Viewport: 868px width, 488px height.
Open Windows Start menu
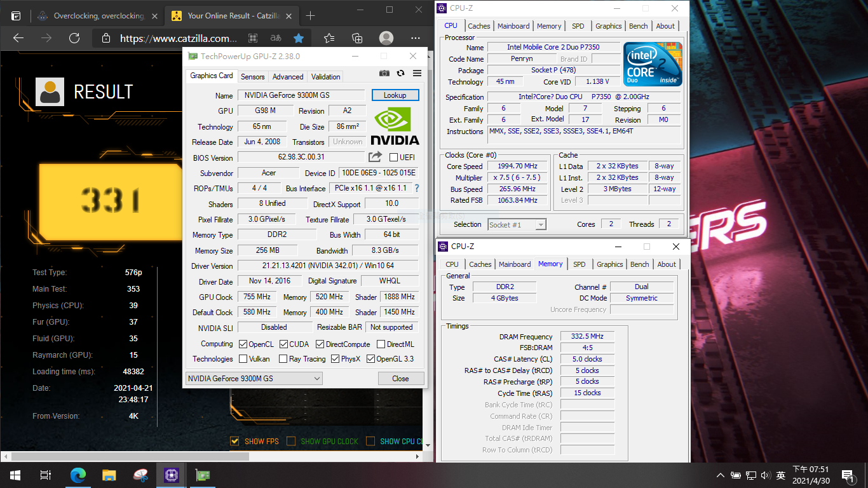[15, 475]
